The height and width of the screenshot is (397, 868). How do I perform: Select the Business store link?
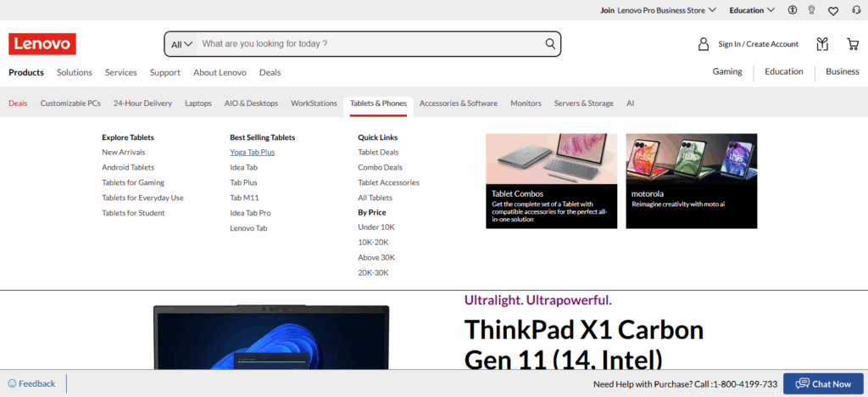(x=843, y=71)
